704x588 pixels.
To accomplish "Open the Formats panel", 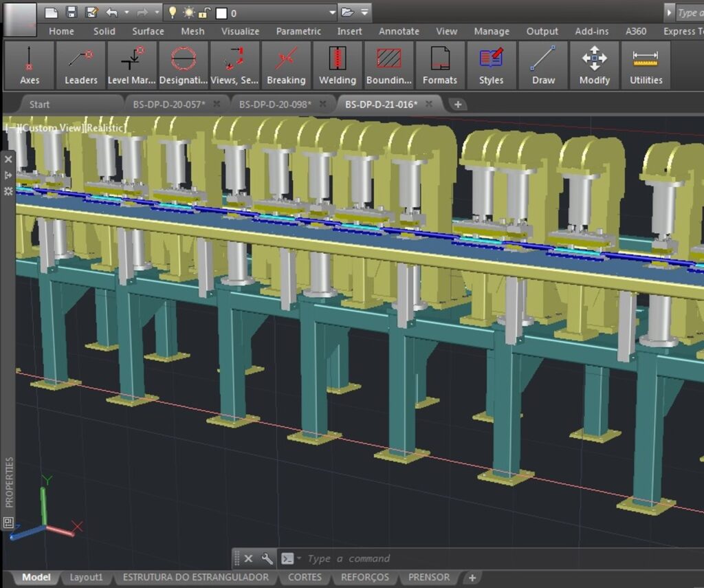I will point(440,65).
